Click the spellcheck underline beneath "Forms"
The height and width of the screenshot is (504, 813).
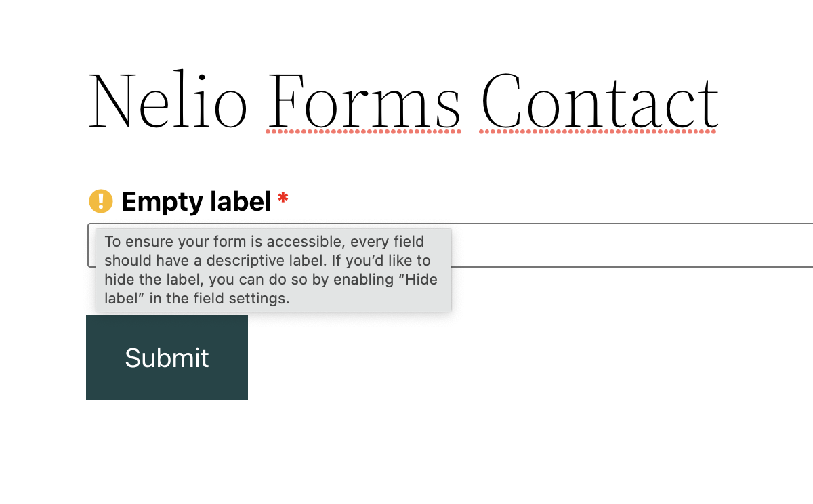(364, 131)
